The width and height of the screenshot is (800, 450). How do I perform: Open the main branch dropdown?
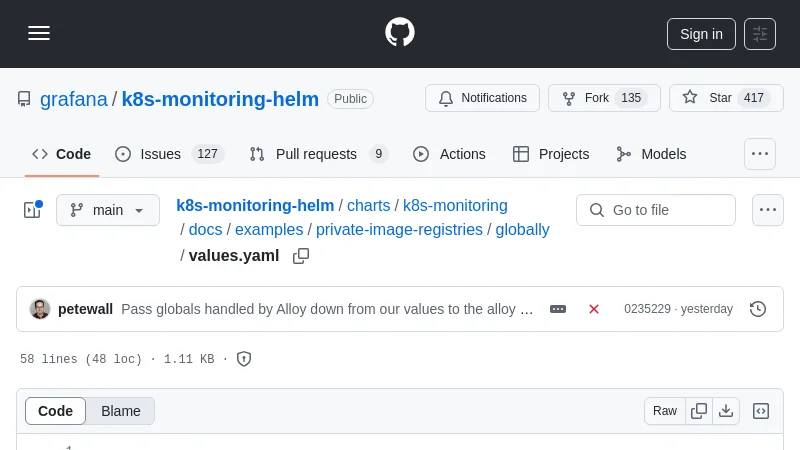(x=108, y=210)
